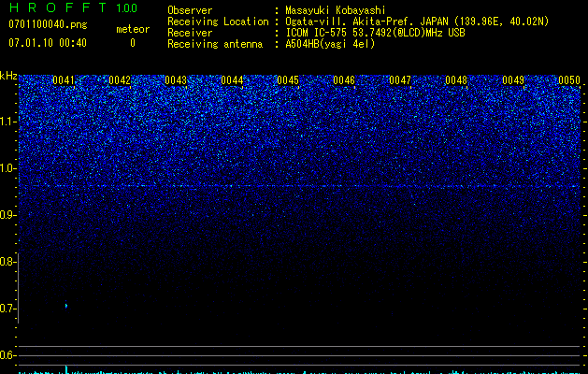Click the 0043 time marker
The height and width of the screenshot is (374, 588).
(176, 80)
